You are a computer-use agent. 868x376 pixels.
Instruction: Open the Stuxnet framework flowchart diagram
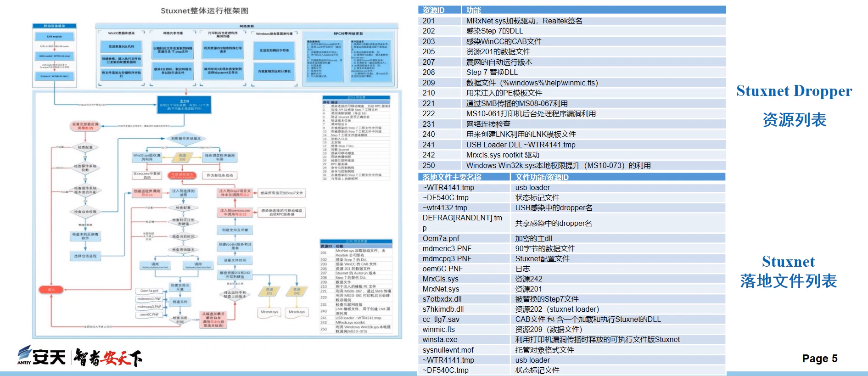tap(217, 180)
